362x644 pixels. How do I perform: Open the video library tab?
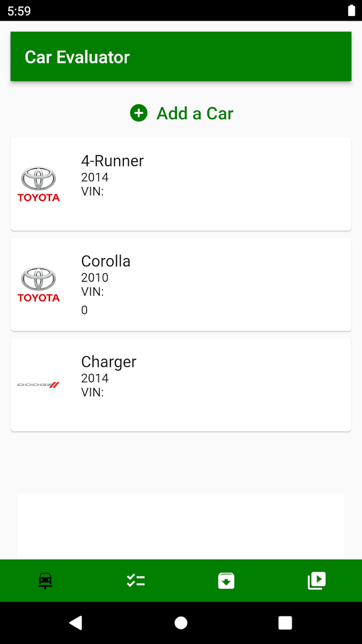(316, 580)
